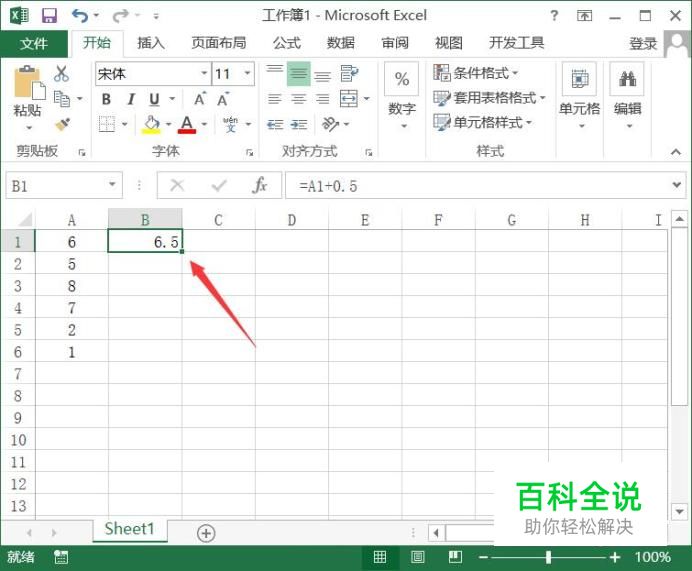
Task: Switch to Page Layout view
Action: [x=417, y=557]
